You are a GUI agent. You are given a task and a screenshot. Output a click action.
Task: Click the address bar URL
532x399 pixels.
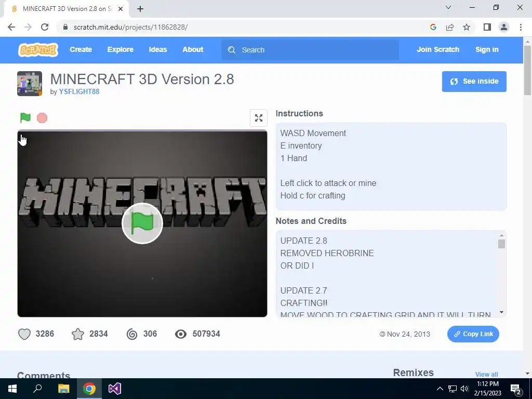click(x=130, y=27)
